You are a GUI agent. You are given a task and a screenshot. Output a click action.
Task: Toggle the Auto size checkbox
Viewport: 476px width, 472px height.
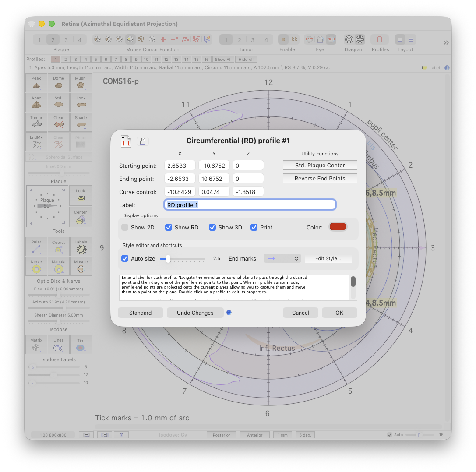[x=125, y=258]
